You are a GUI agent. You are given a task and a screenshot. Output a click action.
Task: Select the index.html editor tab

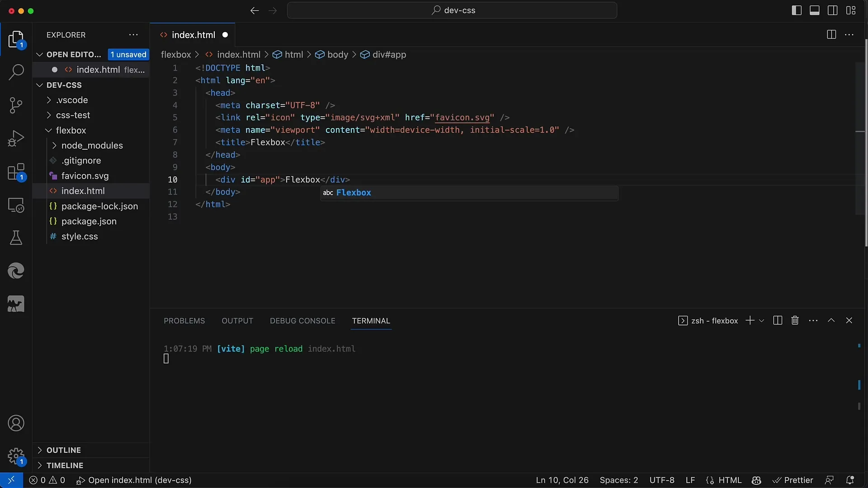(193, 35)
